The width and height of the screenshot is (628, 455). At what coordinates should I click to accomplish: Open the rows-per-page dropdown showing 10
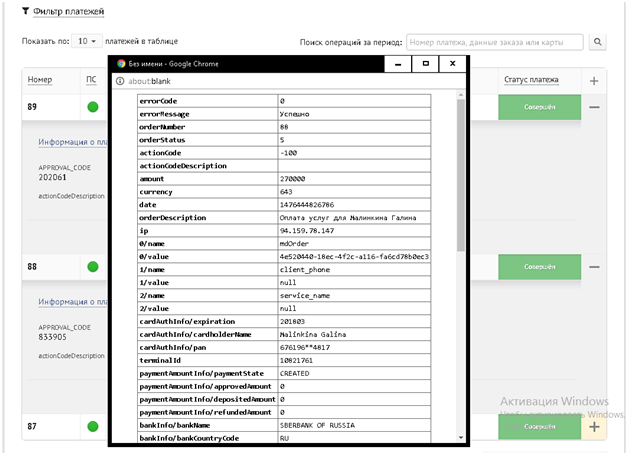[x=89, y=41]
